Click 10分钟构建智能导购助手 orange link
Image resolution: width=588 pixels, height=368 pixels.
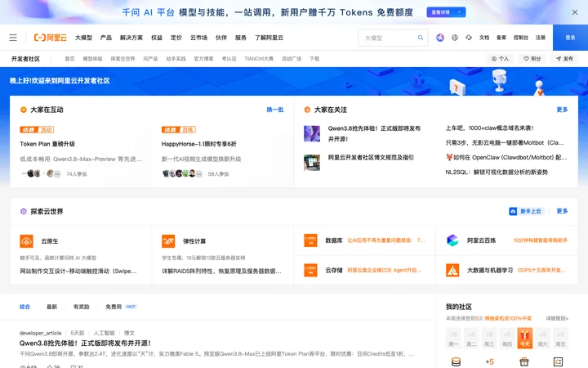[x=541, y=240]
